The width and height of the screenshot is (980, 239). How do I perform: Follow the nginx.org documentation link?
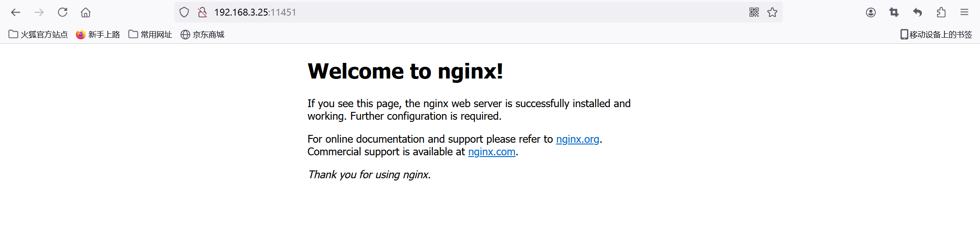[x=577, y=139]
